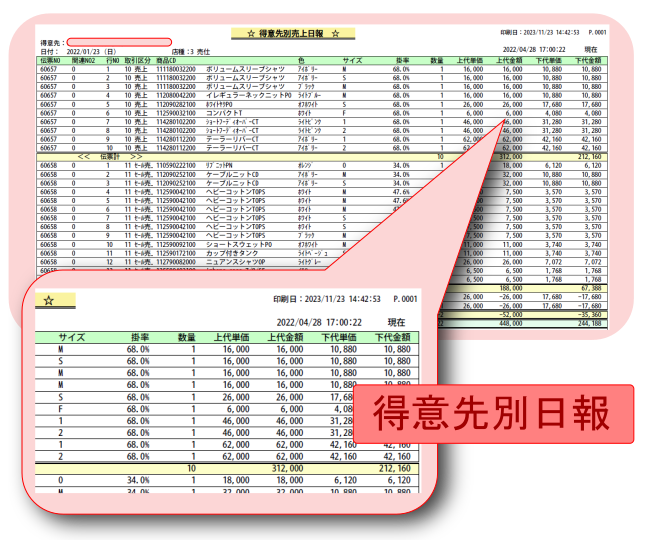Select the コンパクトT product name
The image size is (650, 540).
224,113
